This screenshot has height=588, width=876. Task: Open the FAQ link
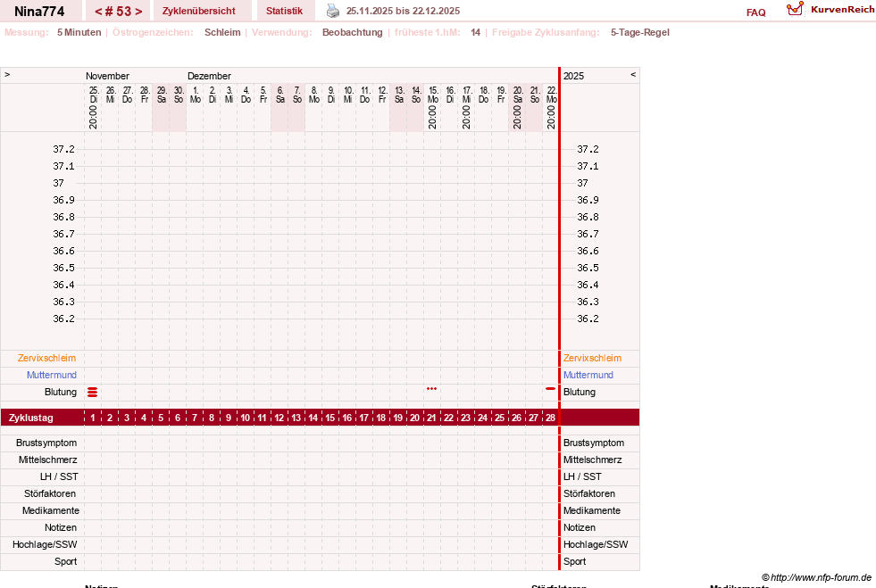tap(755, 12)
